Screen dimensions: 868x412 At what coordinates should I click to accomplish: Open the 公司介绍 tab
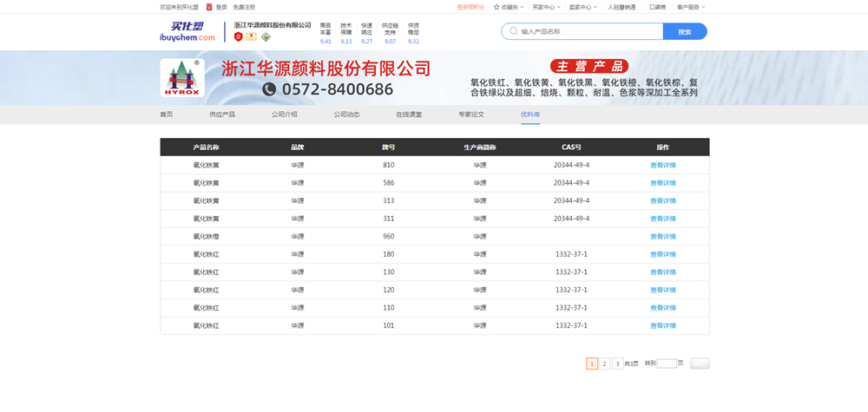click(285, 114)
